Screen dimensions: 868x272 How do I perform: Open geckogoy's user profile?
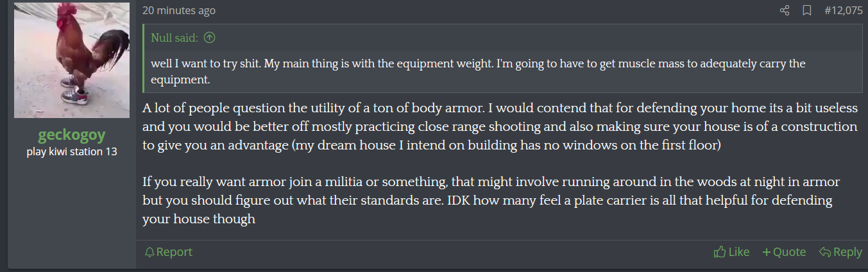tap(72, 135)
